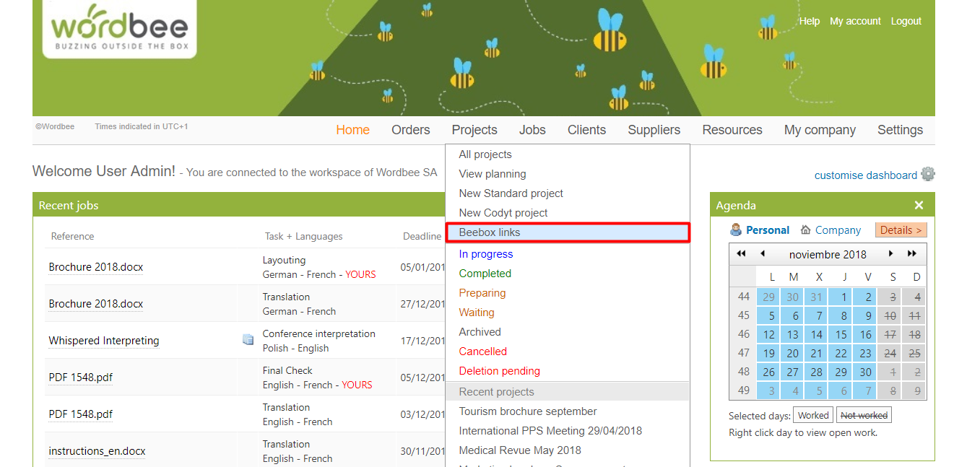Screen dimensions: 980x467
Task: Choose New Codyt project menu entry
Action: click(503, 213)
